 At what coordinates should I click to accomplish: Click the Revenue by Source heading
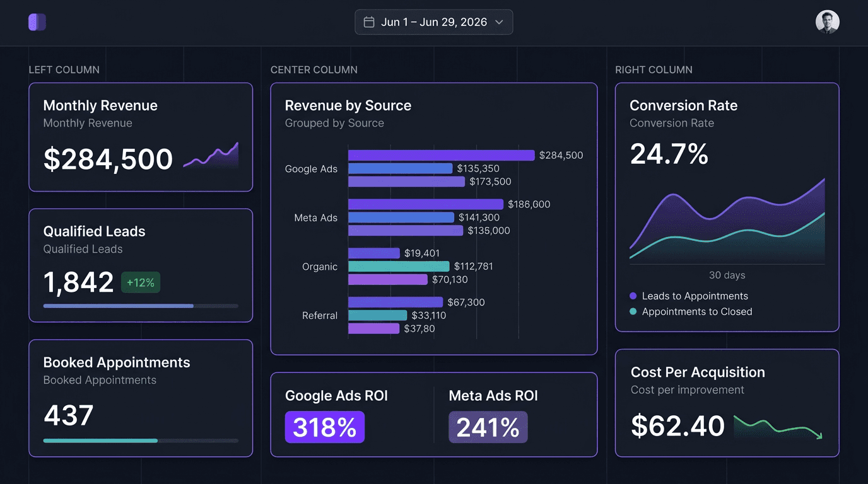(x=348, y=105)
